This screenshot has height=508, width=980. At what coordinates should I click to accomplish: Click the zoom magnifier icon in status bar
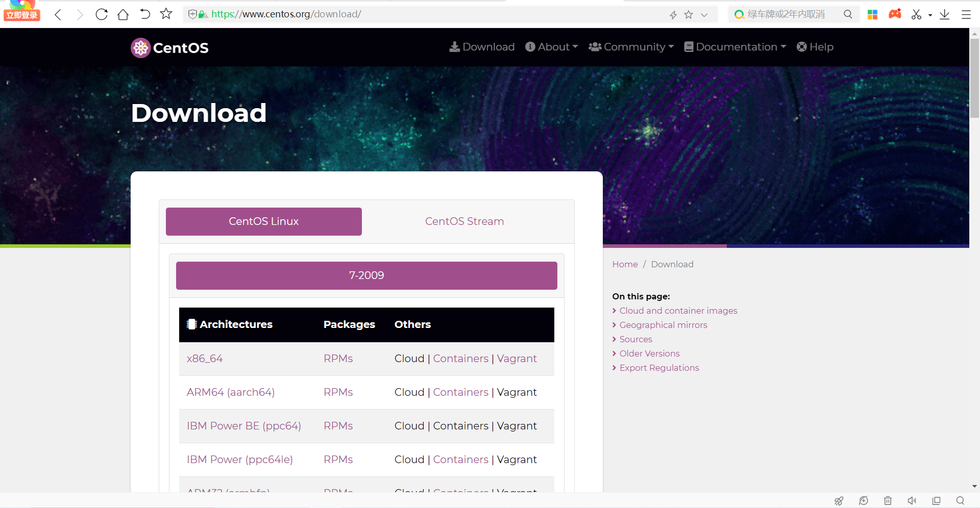(960, 501)
